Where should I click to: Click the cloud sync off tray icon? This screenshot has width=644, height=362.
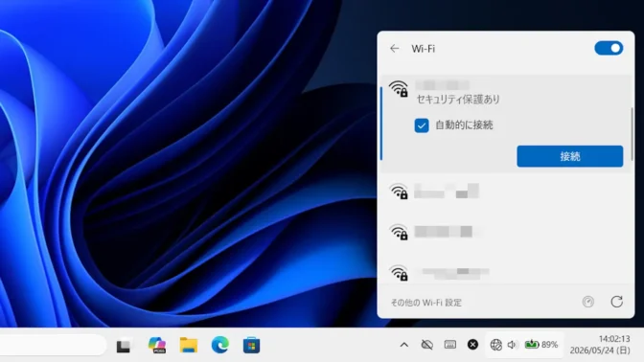[x=427, y=345]
